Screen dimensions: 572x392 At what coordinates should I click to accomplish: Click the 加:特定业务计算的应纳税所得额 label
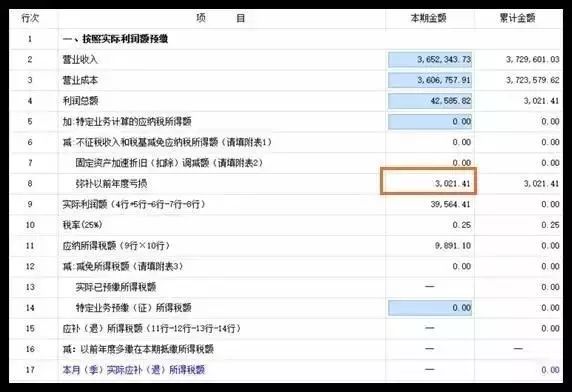point(127,121)
